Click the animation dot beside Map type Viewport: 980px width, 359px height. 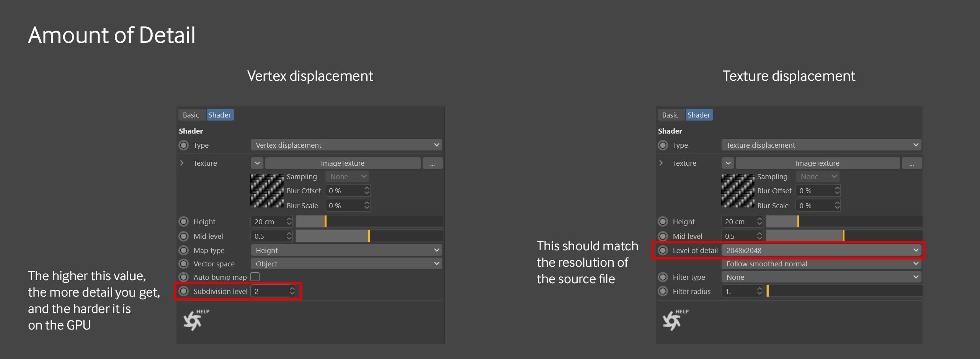[184, 250]
